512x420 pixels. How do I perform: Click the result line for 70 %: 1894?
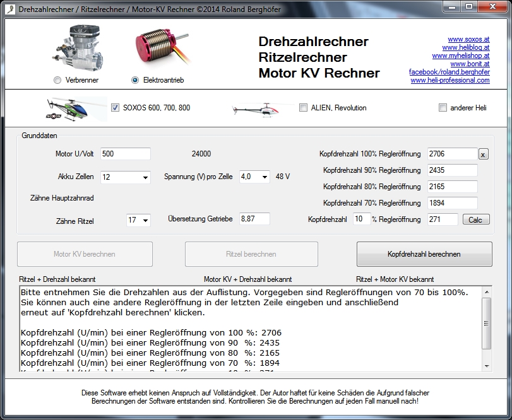(x=150, y=363)
